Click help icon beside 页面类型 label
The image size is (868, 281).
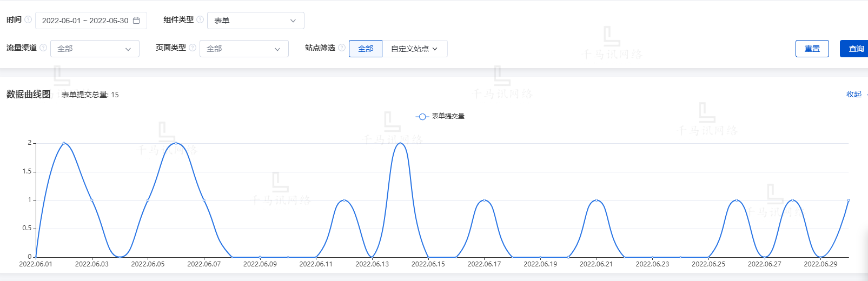click(x=193, y=48)
